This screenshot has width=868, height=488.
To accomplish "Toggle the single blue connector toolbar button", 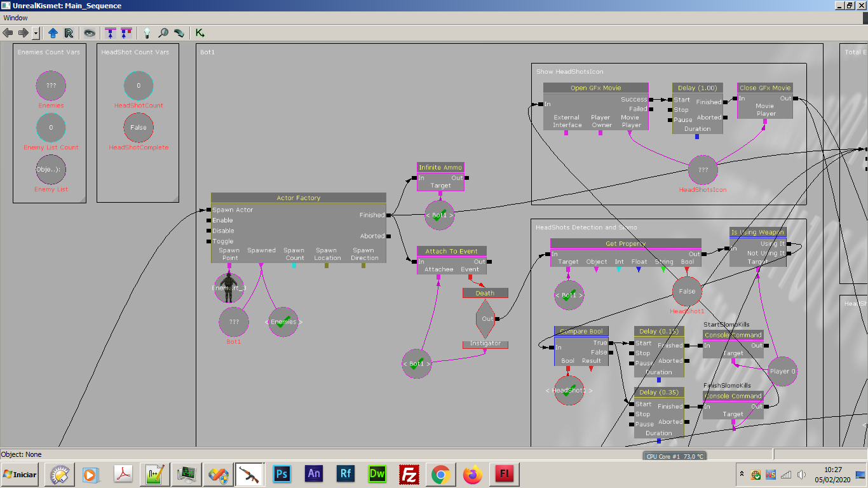I will [x=111, y=32].
